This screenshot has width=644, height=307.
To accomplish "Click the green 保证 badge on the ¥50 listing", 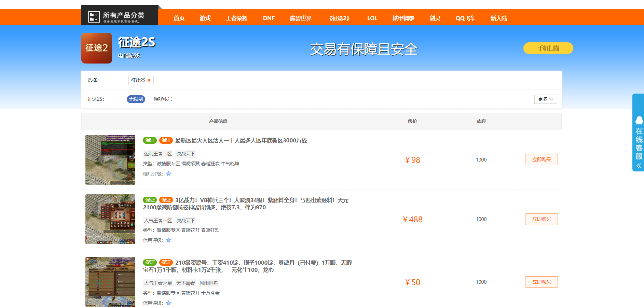I will coord(150,263).
